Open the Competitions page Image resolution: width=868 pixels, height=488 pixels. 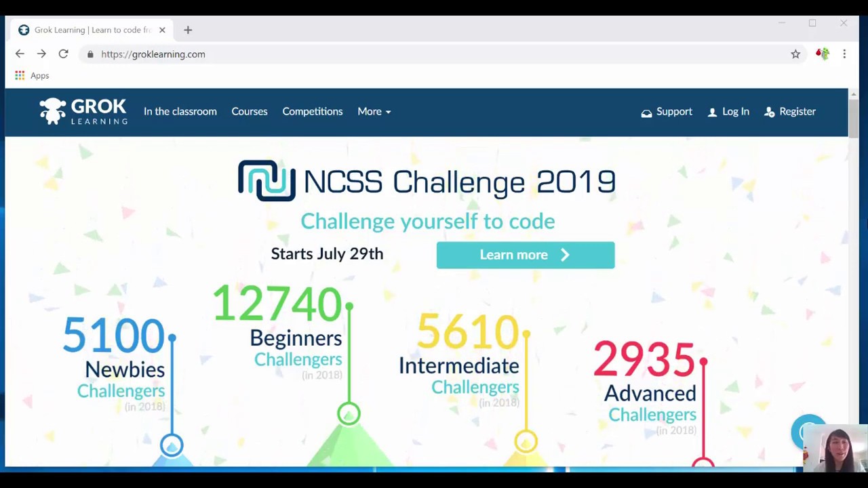(x=313, y=111)
